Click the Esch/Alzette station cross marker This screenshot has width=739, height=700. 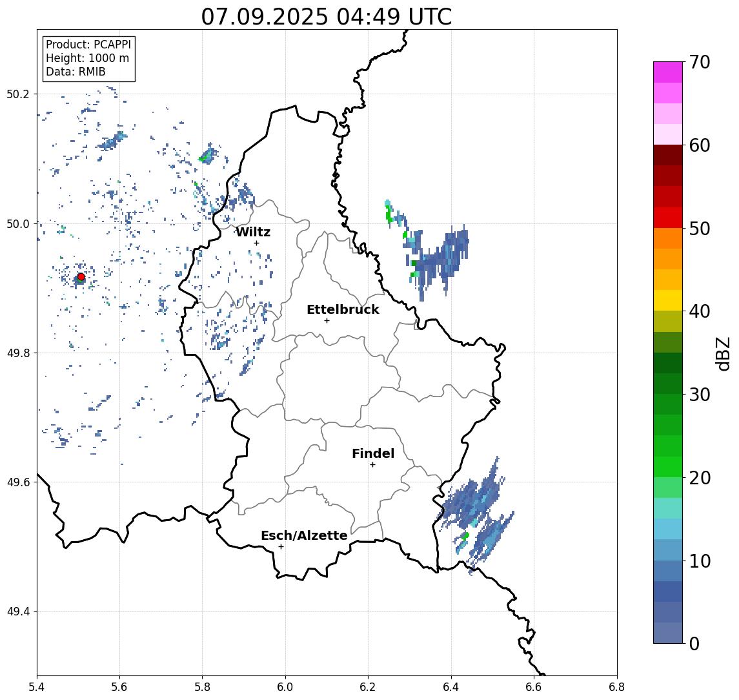pos(281,547)
